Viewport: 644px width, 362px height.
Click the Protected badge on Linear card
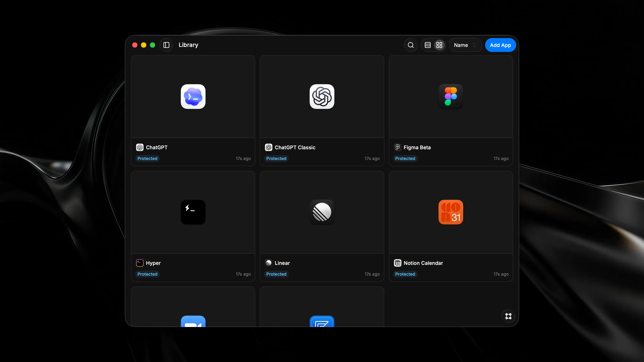click(276, 274)
